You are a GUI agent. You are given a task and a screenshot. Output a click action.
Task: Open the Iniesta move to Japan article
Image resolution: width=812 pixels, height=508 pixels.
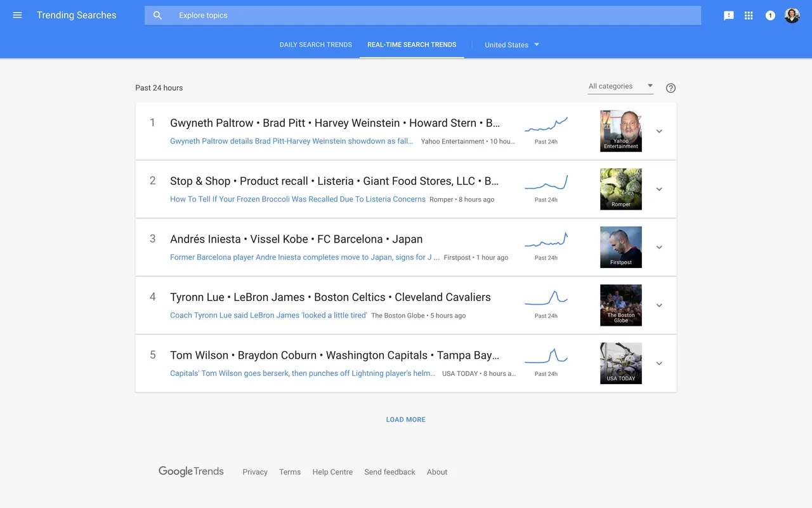(x=304, y=257)
